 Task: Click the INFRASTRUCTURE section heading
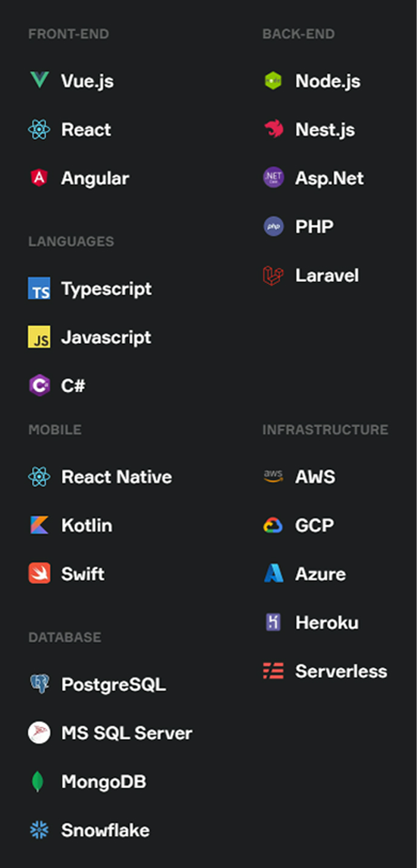point(325,430)
